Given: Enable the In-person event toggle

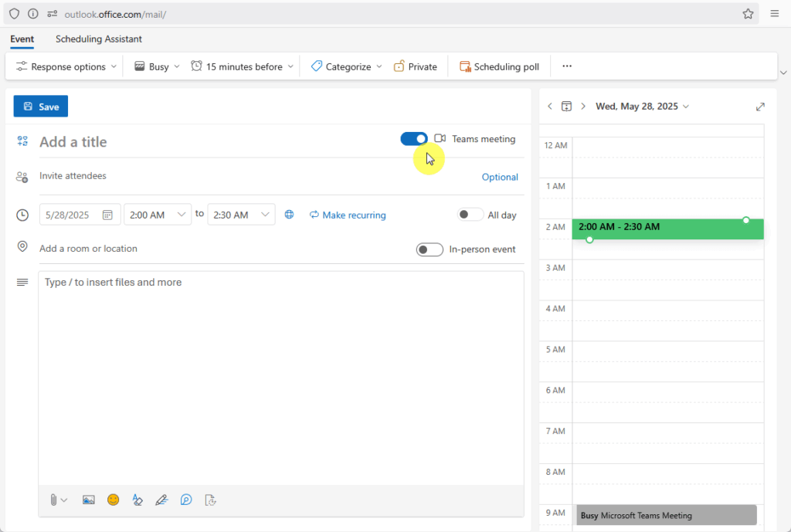Looking at the screenshot, I should [429, 249].
